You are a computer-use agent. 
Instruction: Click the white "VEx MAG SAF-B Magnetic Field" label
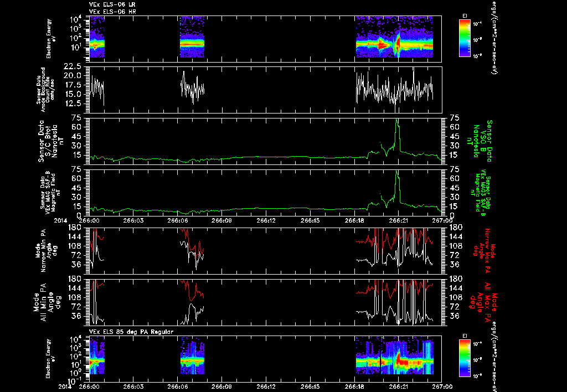click(x=50, y=193)
